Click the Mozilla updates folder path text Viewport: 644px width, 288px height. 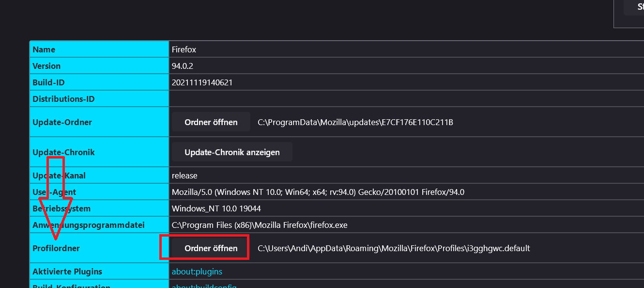click(x=355, y=122)
